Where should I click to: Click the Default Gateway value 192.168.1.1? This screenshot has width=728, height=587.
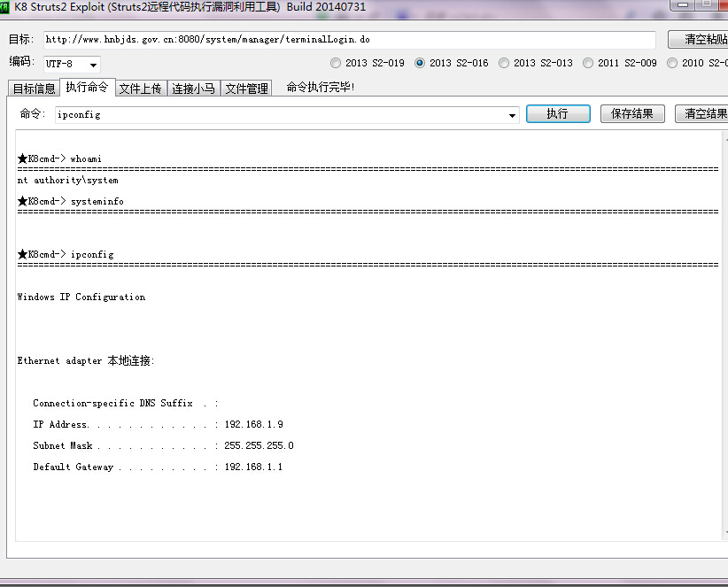253,467
